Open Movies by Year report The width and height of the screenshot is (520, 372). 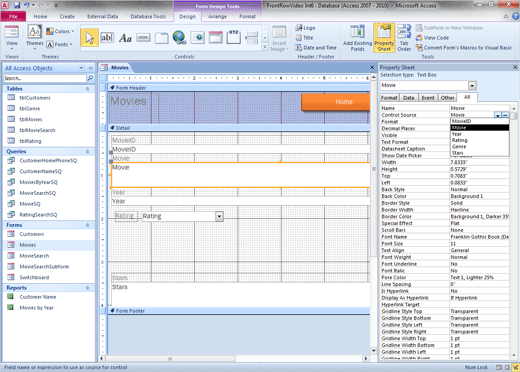coord(36,308)
